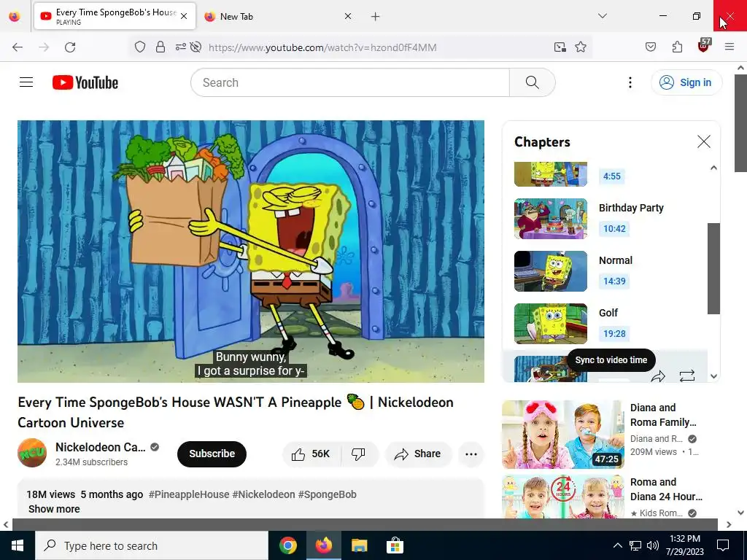Launch Chrome from taskbar
Screen dimensions: 747x560
pos(287,545)
